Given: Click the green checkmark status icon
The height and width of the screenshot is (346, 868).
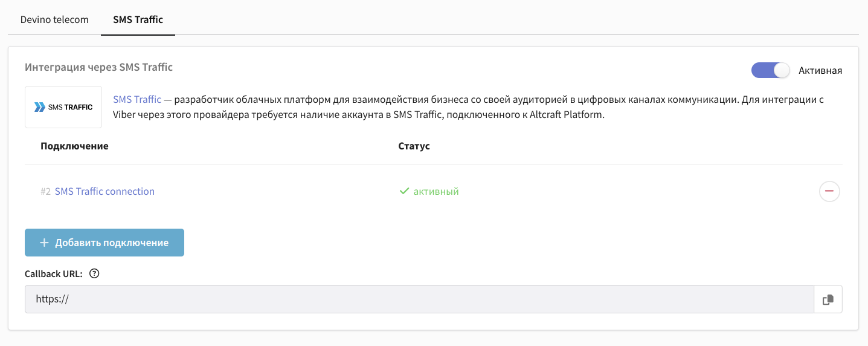Looking at the screenshot, I should pos(405,191).
